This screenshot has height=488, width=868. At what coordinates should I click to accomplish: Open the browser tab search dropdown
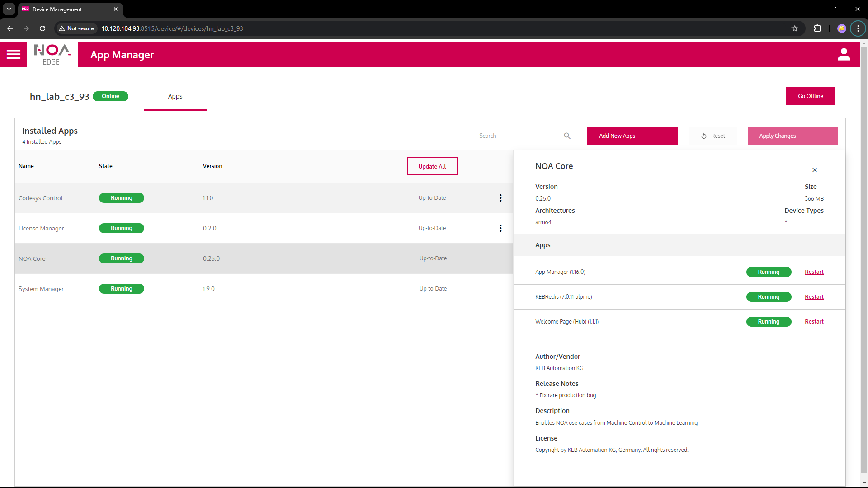[9, 9]
